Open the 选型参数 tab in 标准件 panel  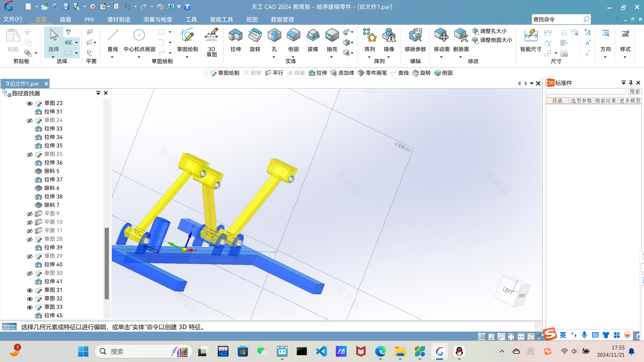[581, 101]
